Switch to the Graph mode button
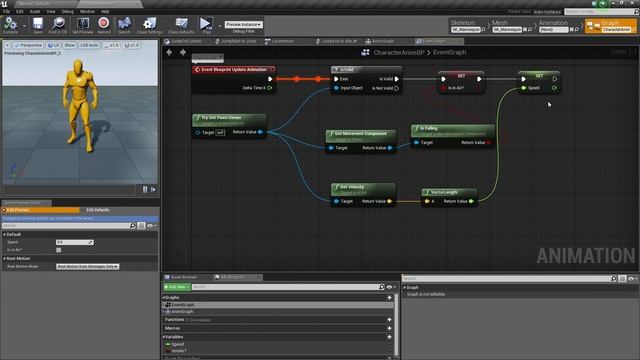Image resolution: width=640 pixels, height=360 pixels. [611, 26]
